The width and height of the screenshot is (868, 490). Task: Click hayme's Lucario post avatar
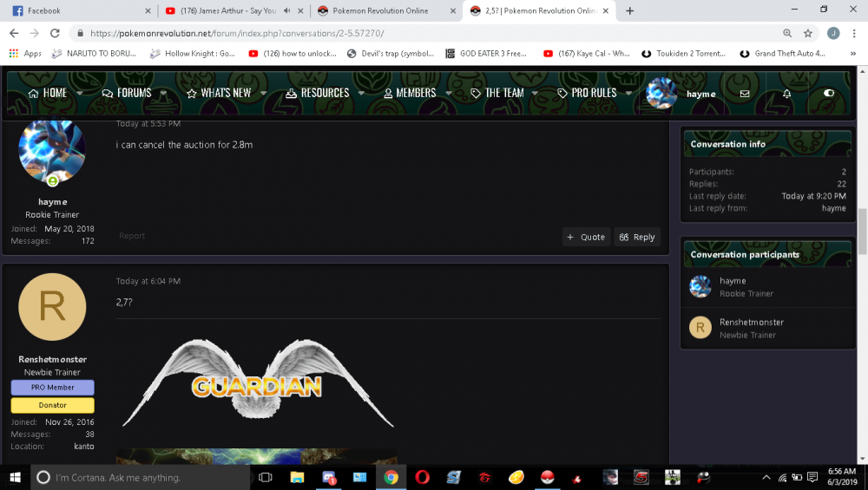[x=52, y=150]
